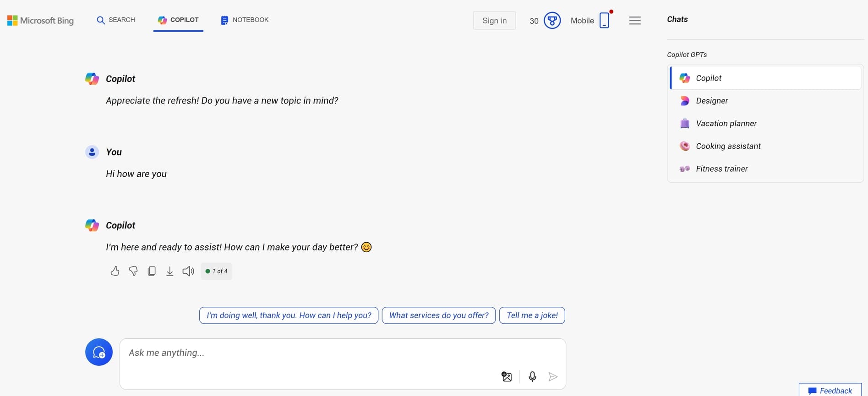Read the response aloud with the speaker icon

(x=188, y=271)
